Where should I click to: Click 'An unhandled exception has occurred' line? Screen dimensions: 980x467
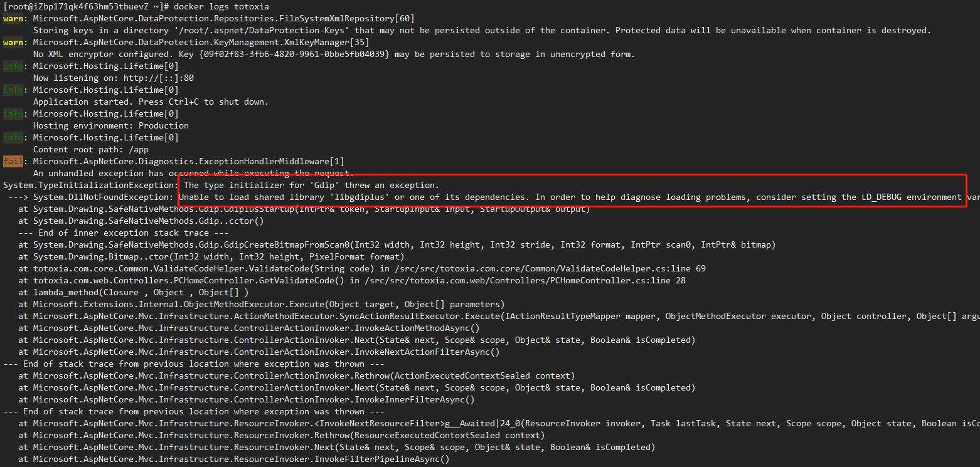(193, 173)
